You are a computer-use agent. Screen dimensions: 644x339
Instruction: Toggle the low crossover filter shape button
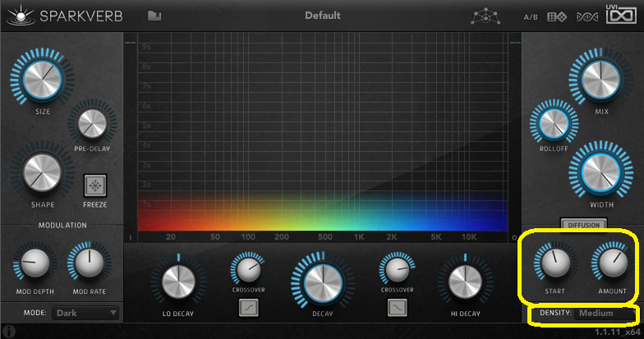click(x=247, y=307)
